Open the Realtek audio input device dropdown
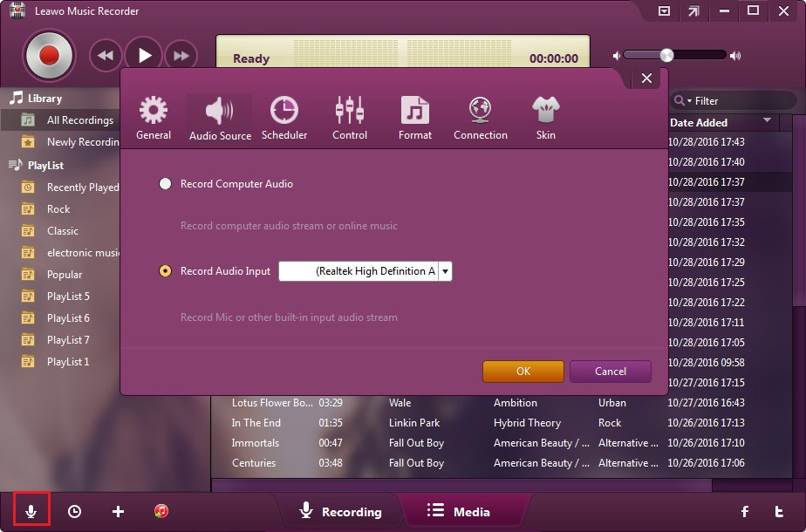The image size is (806, 532). [x=445, y=270]
